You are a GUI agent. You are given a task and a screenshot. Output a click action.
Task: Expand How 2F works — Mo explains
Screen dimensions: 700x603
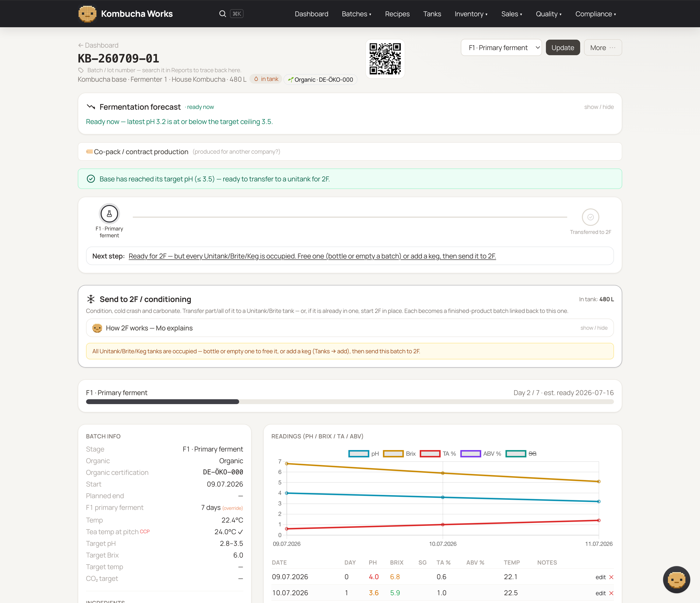point(350,328)
